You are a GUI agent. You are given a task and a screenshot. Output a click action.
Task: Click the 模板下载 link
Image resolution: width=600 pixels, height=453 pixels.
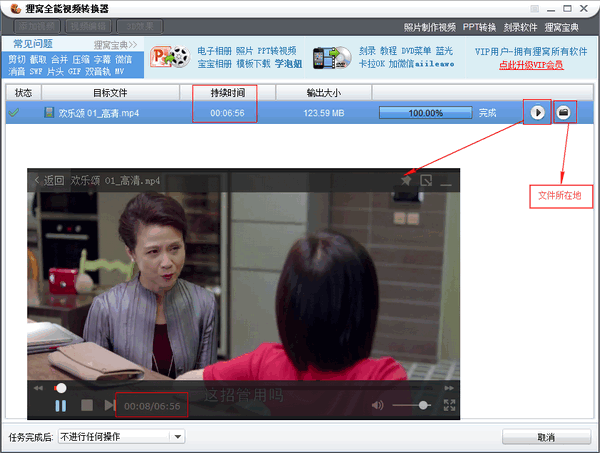(253, 64)
